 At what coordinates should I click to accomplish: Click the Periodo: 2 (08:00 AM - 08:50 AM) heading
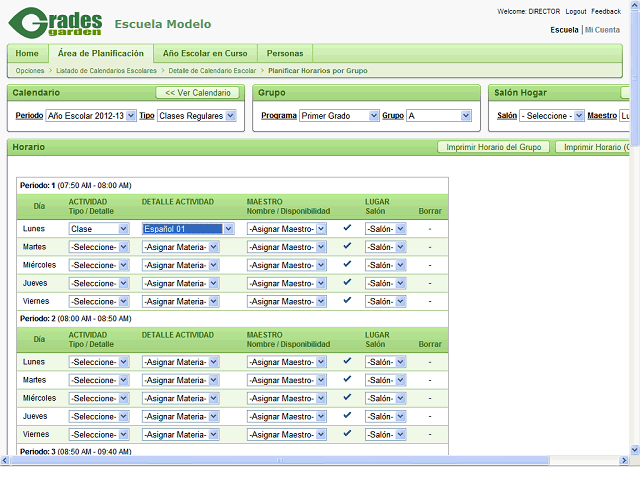pyautogui.click(x=76, y=318)
